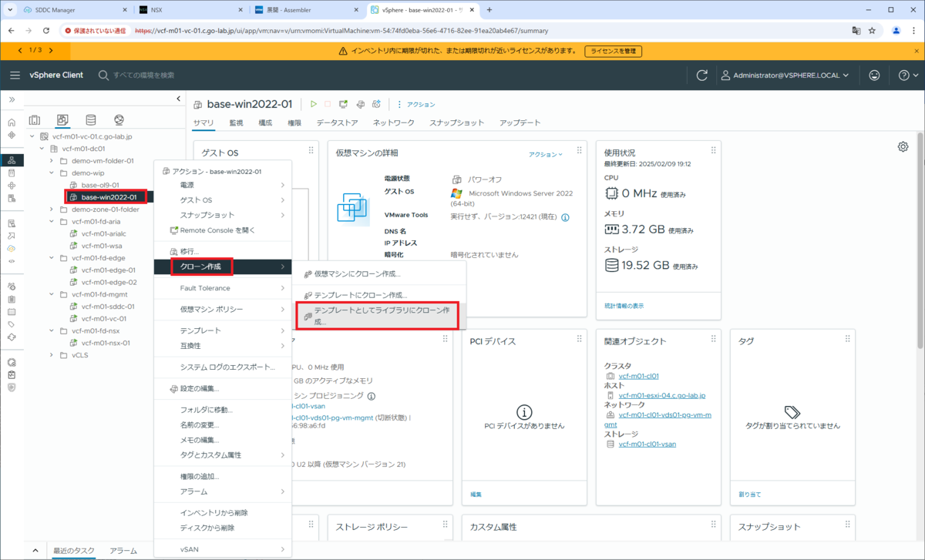
Task: Open the 監視 tab
Action: 236,123
